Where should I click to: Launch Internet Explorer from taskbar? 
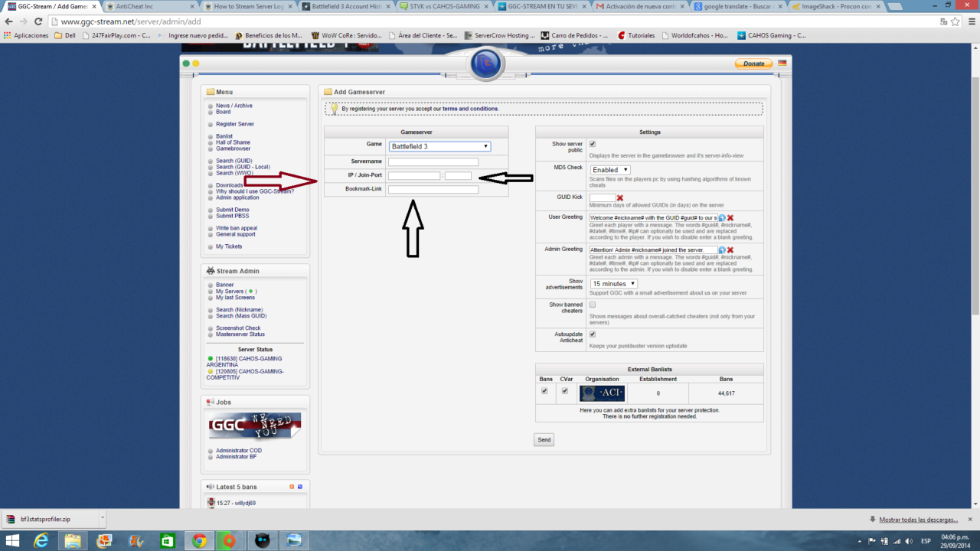(x=41, y=541)
